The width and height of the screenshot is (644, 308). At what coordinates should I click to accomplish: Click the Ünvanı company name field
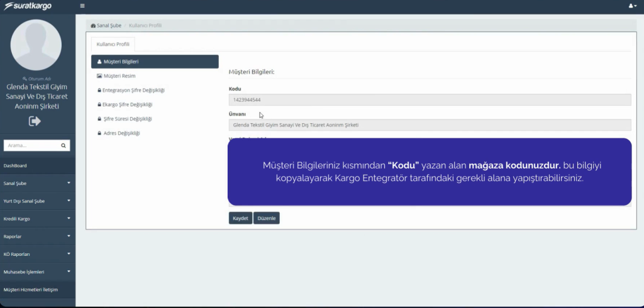pyautogui.click(x=430, y=125)
